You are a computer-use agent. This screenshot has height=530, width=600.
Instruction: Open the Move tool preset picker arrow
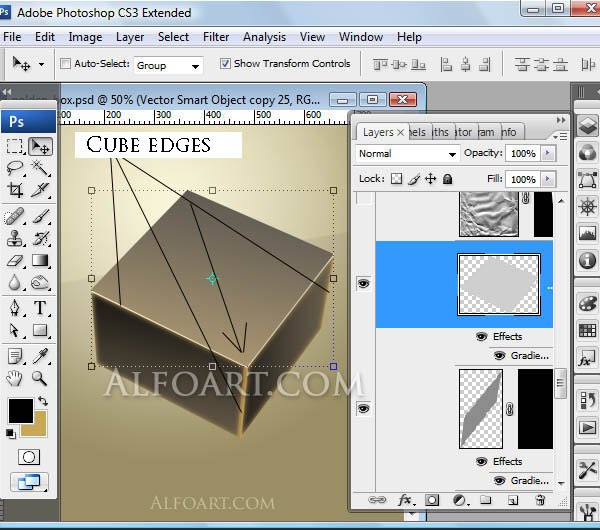[x=41, y=64]
